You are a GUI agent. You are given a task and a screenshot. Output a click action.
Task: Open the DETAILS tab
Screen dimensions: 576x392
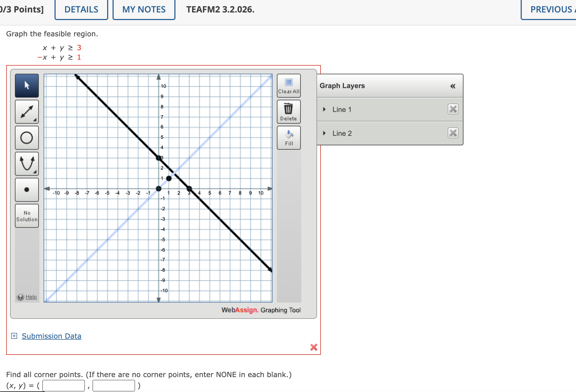click(81, 9)
